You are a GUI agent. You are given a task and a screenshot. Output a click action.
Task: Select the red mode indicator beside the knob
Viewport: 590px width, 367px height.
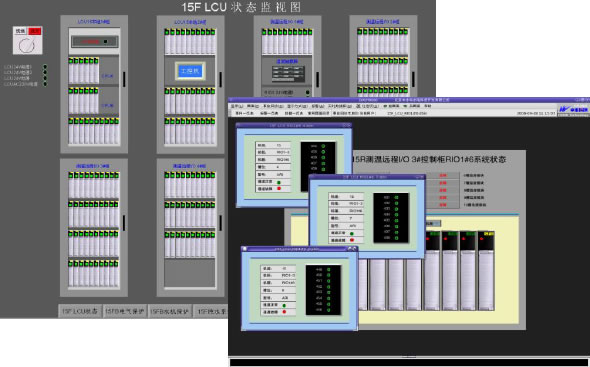(34, 31)
